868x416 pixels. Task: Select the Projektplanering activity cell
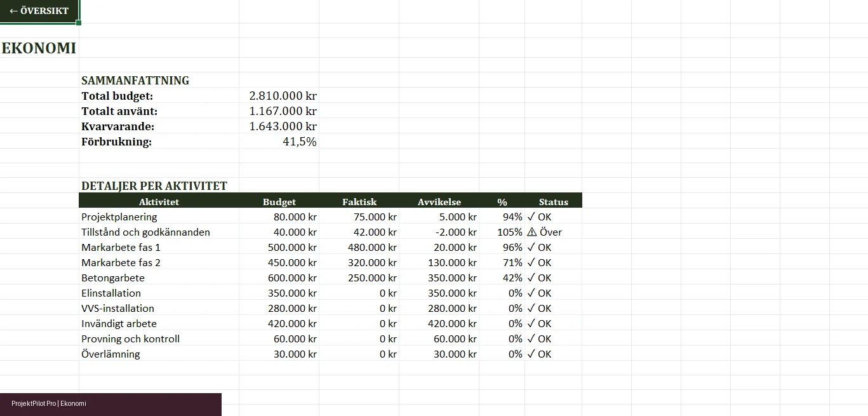click(x=119, y=217)
